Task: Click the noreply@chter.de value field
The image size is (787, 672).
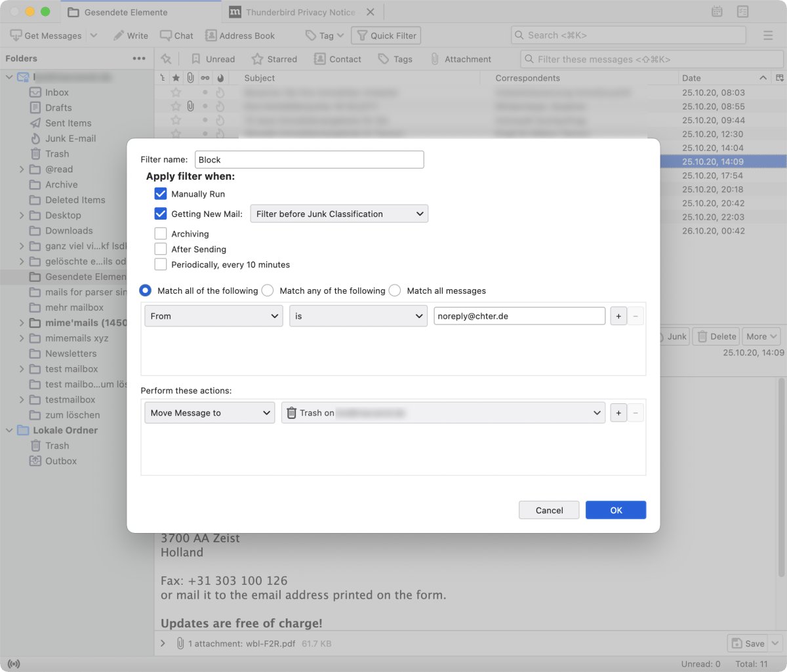Action: pos(519,316)
